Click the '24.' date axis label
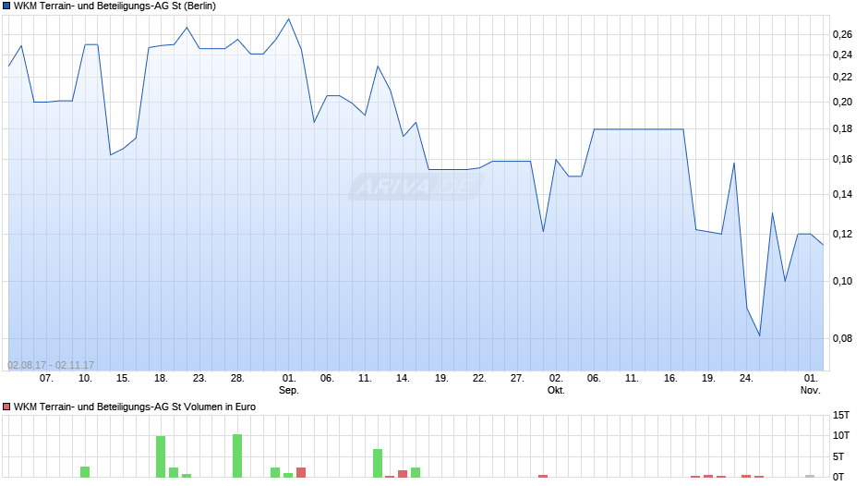 click(746, 379)
